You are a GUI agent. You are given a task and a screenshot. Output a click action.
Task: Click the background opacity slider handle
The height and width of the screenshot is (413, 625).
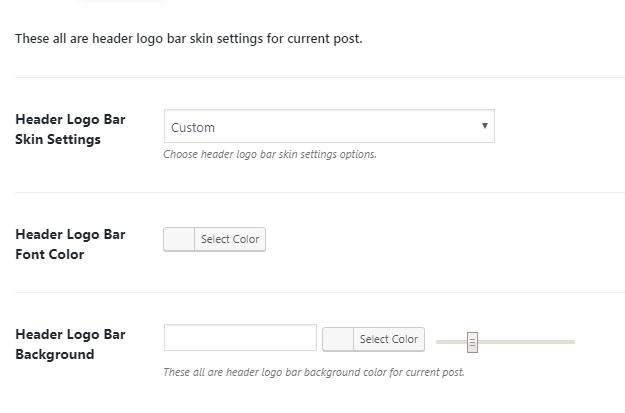click(x=472, y=342)
